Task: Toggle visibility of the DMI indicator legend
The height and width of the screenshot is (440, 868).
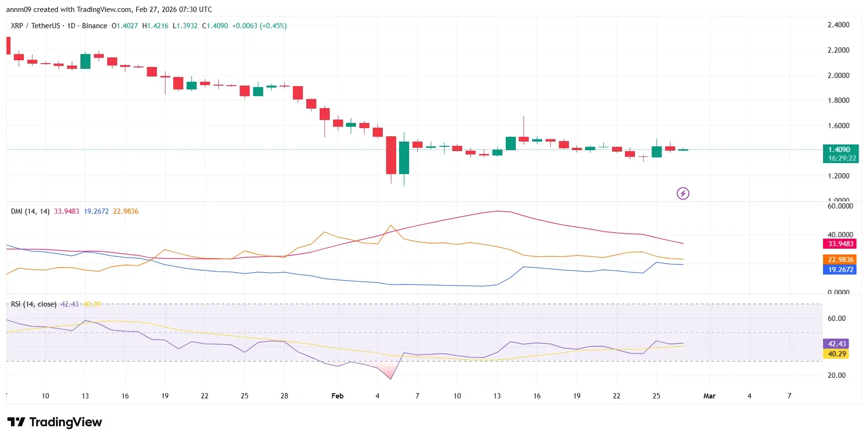Action: click(30, 211)
